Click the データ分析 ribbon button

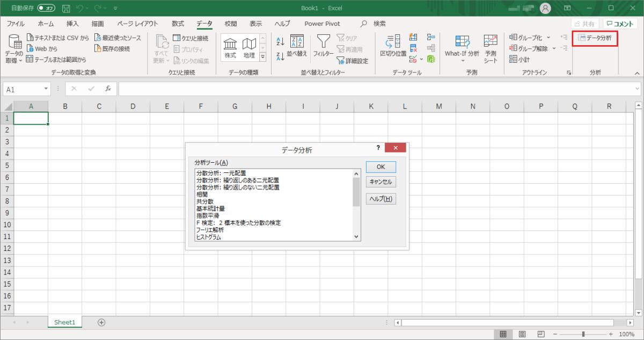(595, 38)
